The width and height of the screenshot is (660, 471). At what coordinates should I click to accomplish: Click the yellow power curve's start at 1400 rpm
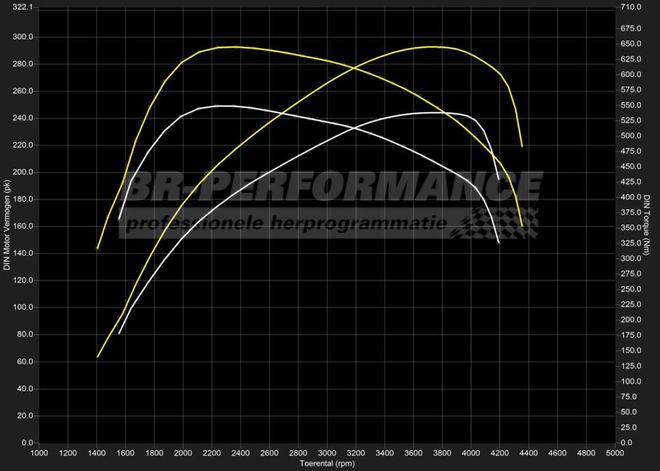click(97, 356)
